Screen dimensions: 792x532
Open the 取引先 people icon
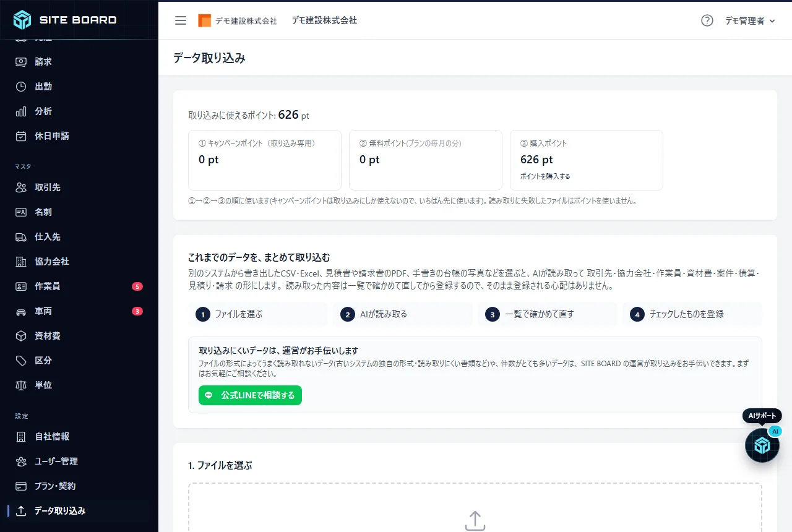[22, 187]
